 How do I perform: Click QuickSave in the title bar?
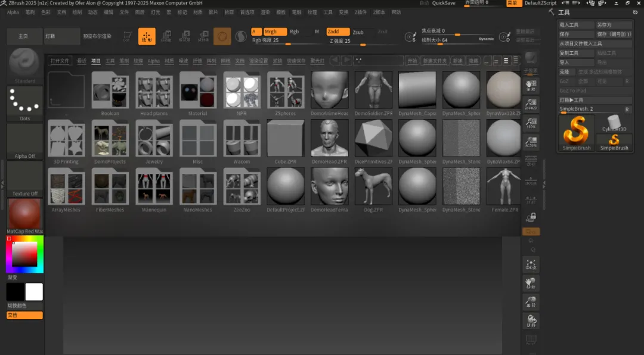coord(444,3)
